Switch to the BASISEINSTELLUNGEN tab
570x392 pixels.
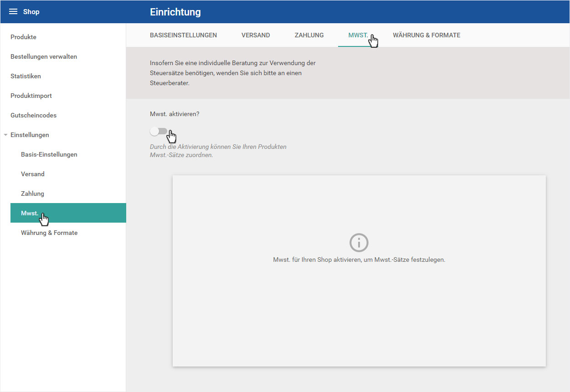coord(183,35)
